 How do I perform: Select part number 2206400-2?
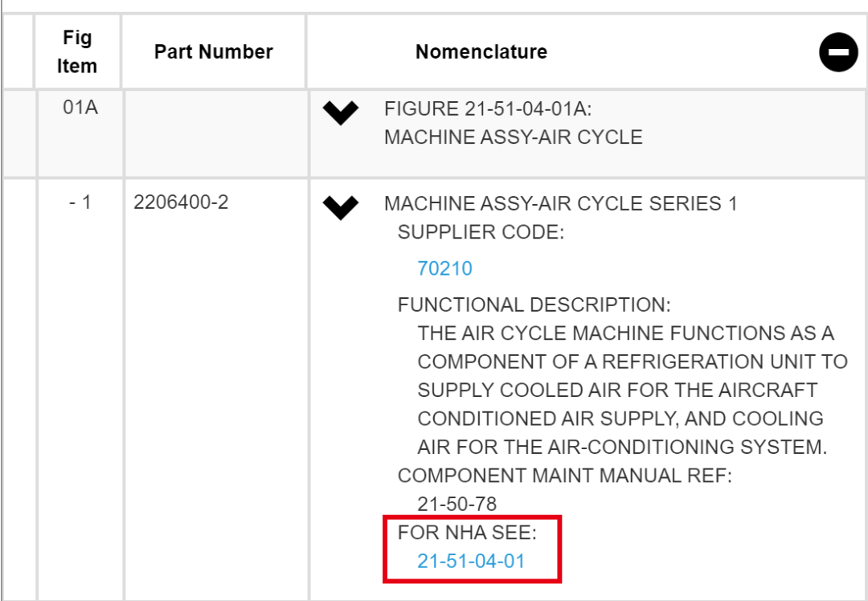point(181,202)
